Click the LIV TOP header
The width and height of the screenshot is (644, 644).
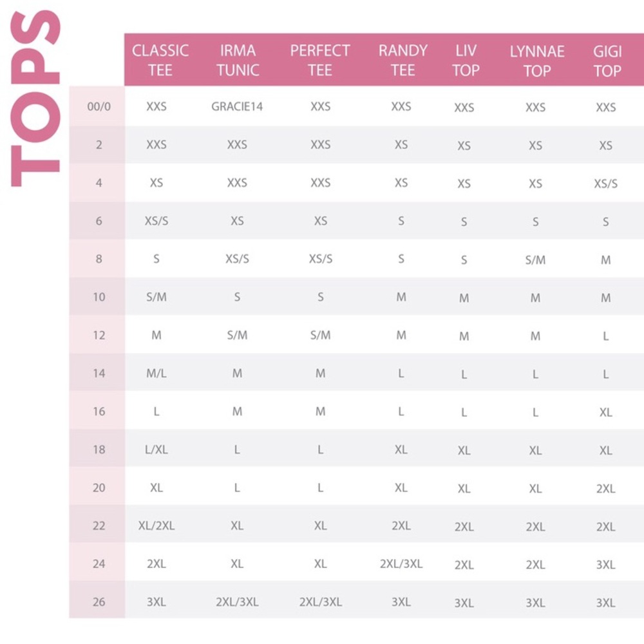point(466,61)
